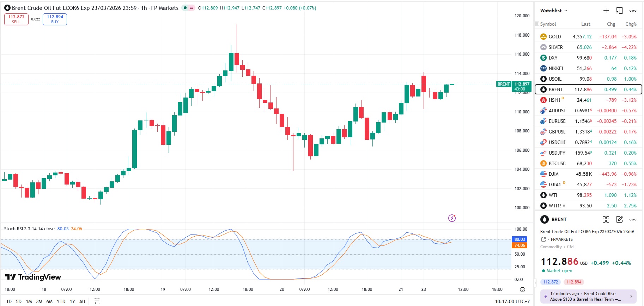Click the Go to date calendar icon
The width and height of the screenshot is (644, 306).
point(97,301)
